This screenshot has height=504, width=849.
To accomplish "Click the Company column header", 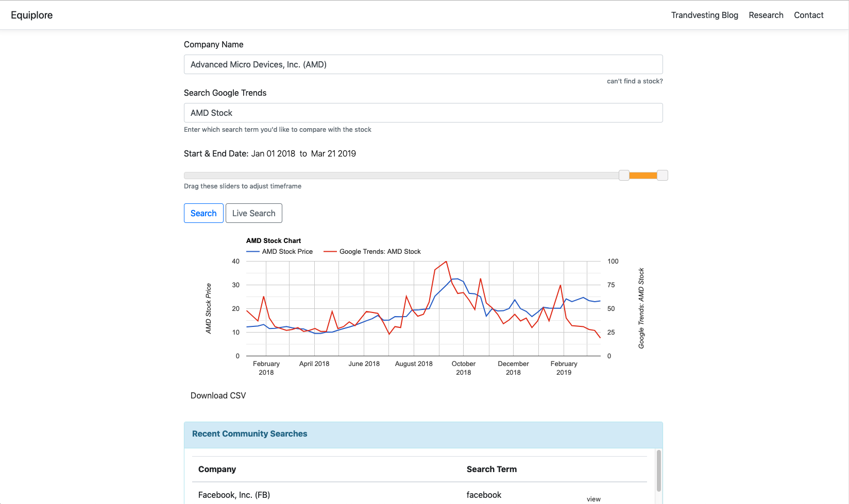I will coord(217,469).
